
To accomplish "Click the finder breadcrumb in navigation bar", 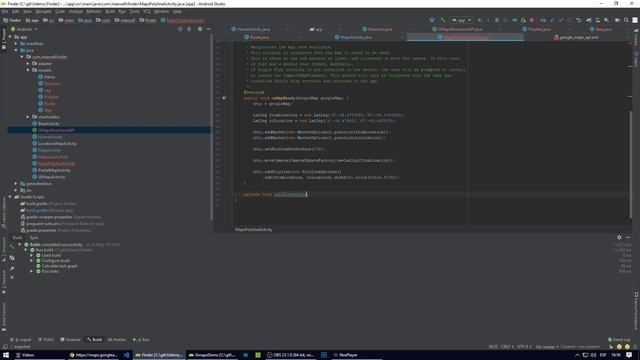I will pyautogui.click(x=148, y=20).
